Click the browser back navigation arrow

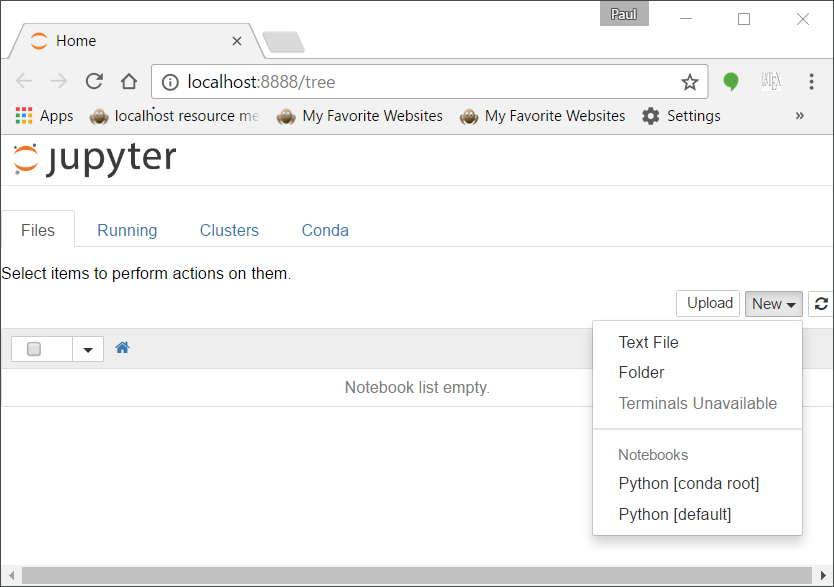(x=23, y=80)
